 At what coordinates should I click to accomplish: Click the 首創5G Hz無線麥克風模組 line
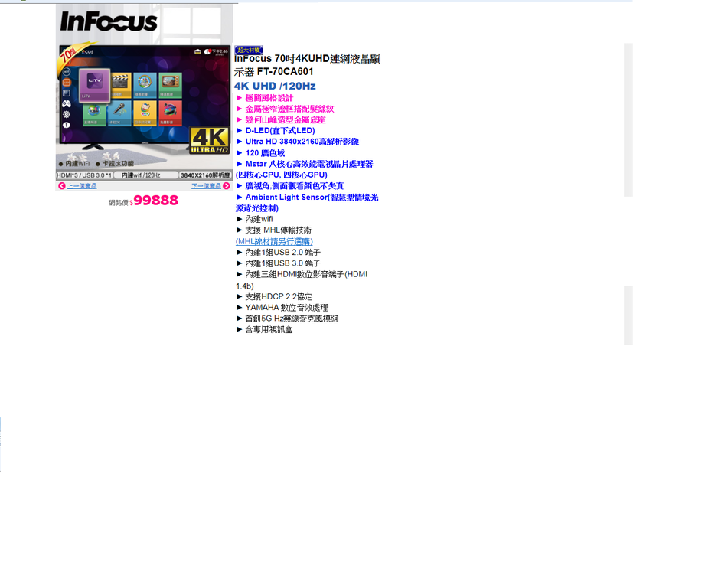pos(287,318)
